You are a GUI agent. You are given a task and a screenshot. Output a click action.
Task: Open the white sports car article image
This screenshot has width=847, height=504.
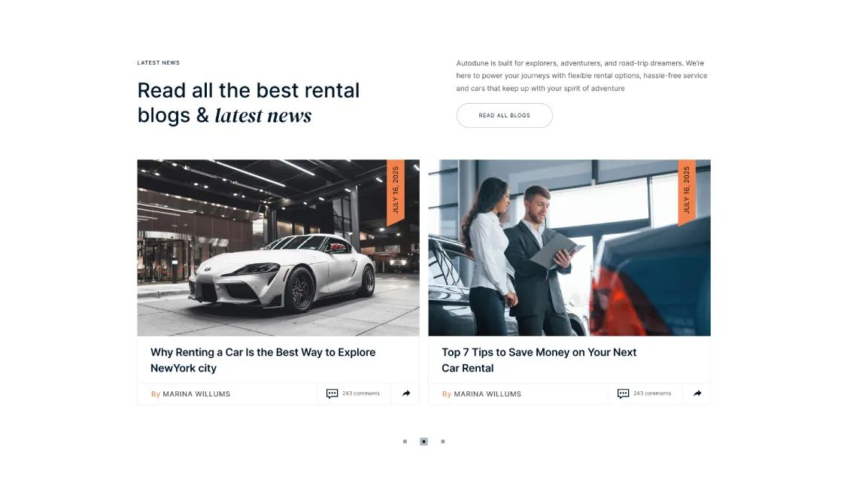tap(278, 247)
